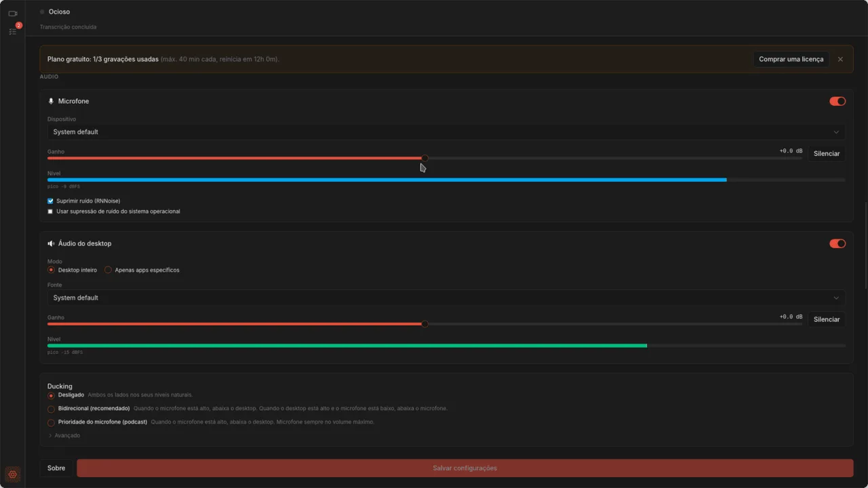Open the task list icon with badge

pos(12,31)
